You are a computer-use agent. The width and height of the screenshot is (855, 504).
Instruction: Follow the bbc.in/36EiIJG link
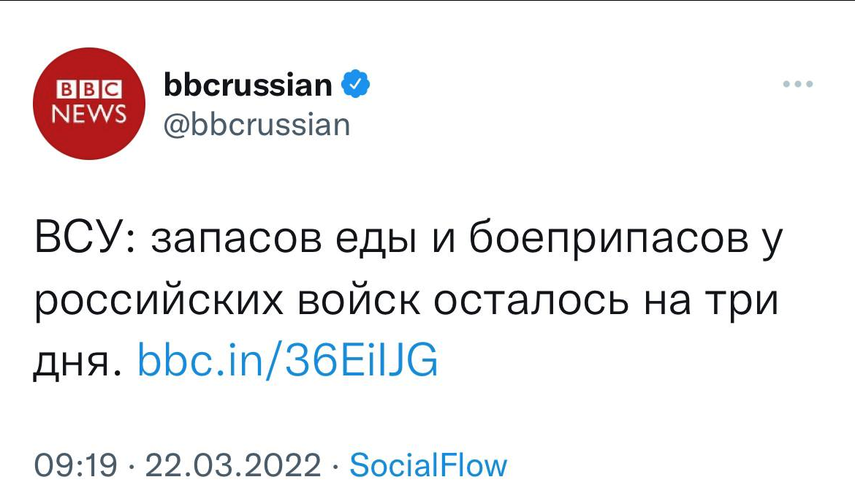click(288, 360)
